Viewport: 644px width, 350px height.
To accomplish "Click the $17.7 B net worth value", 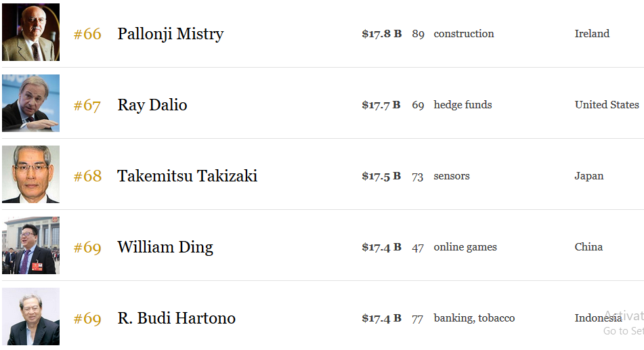I will [x=381, y=105].
